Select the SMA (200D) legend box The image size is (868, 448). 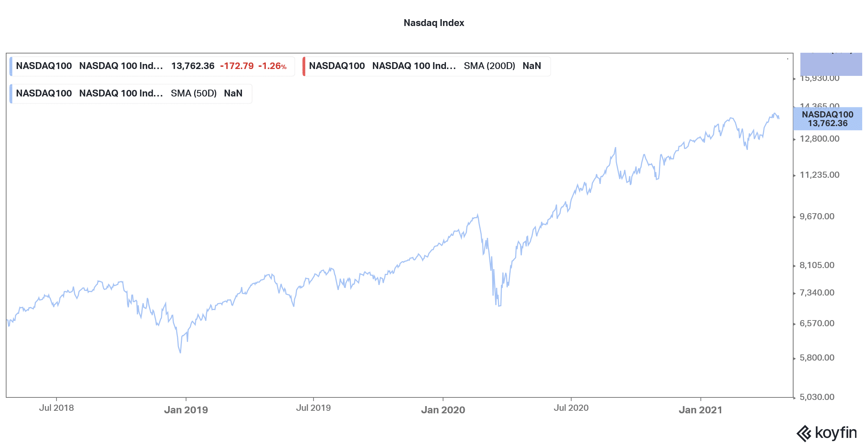(426, 66)
